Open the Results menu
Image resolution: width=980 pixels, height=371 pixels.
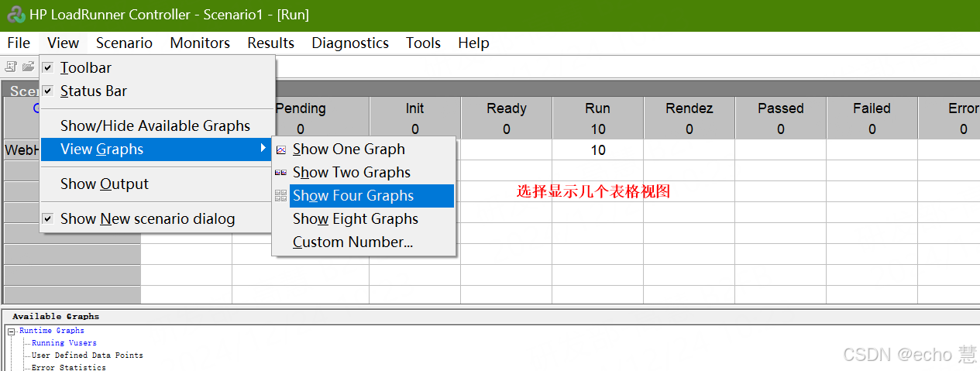(x=271, y=43)
